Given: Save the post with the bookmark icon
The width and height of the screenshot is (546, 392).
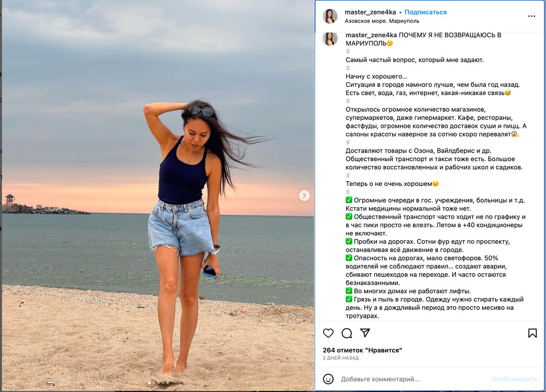Looking at the screenshot, I should point(532,333).
